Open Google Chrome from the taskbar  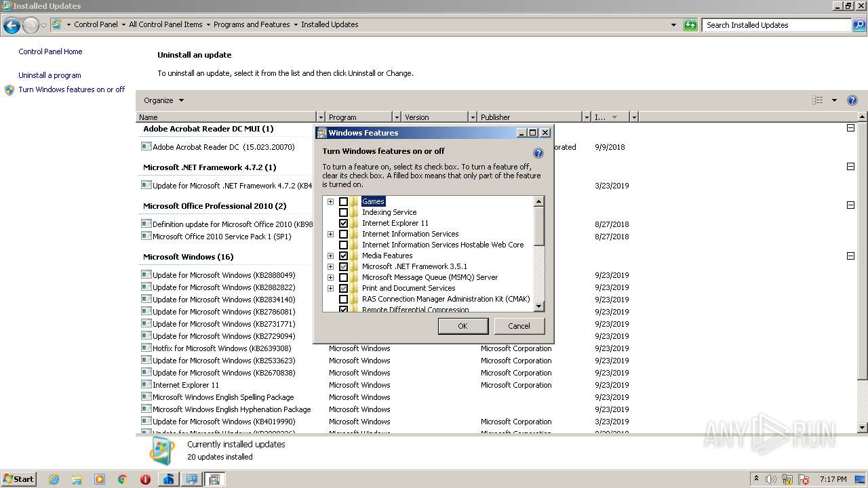point(123,479)
